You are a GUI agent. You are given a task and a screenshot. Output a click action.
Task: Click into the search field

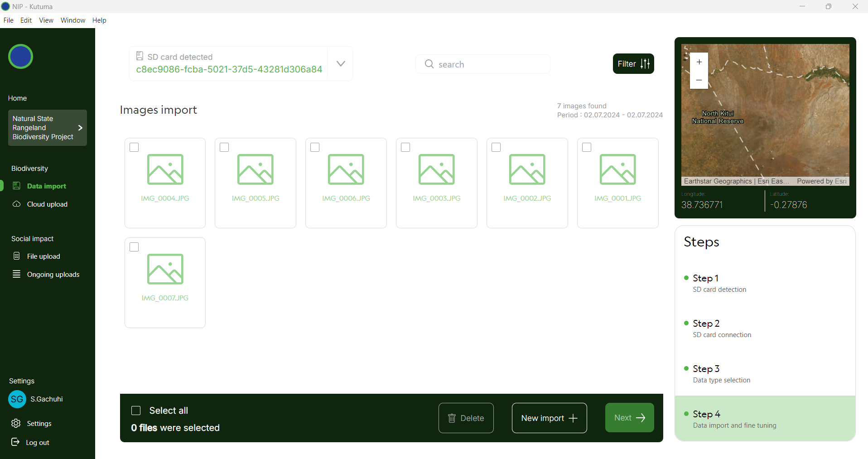pyautogui.click(x=483, y=64)
